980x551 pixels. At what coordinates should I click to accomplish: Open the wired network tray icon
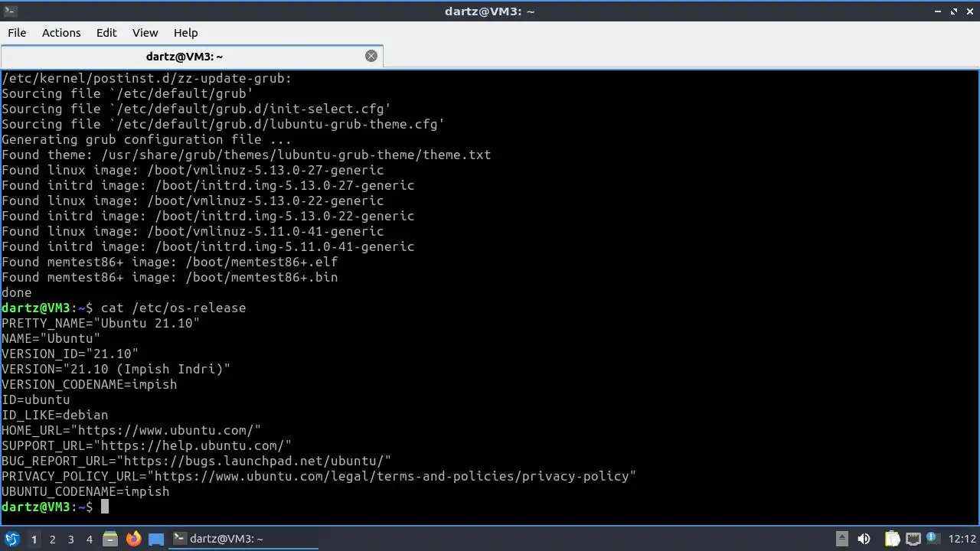pyautogui.click(x=913, y=539)
